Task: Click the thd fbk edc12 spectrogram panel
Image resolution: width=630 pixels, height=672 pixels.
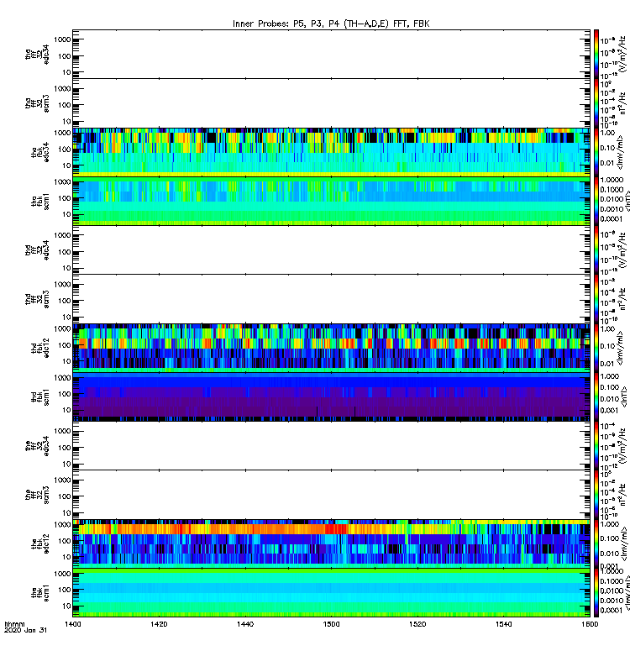Action: click(331, 348)
